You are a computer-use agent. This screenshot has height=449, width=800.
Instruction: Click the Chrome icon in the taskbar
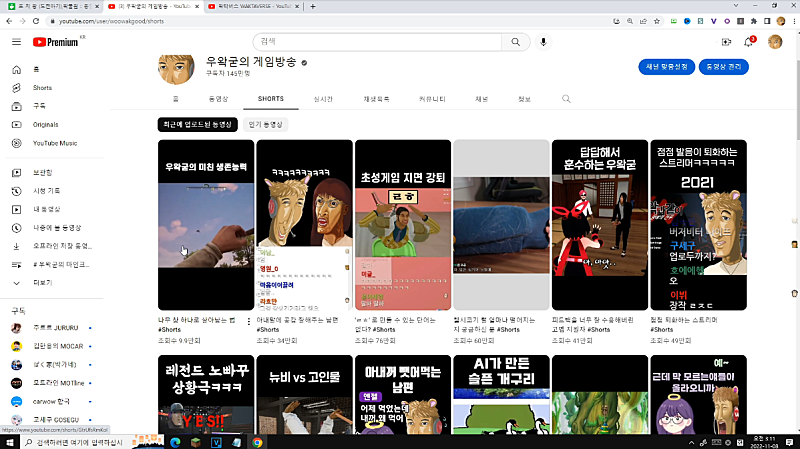pyautogui.click(x=257, y=441)
